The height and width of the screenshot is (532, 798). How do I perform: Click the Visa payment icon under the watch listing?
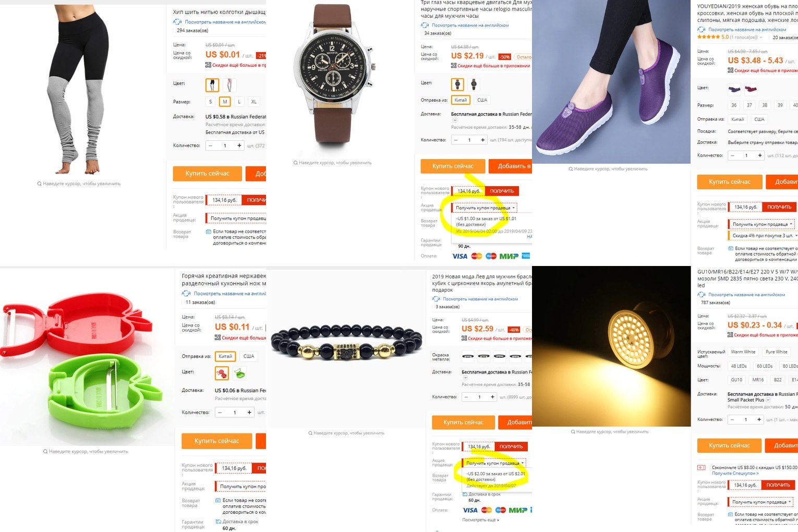[x=460, y=256]
